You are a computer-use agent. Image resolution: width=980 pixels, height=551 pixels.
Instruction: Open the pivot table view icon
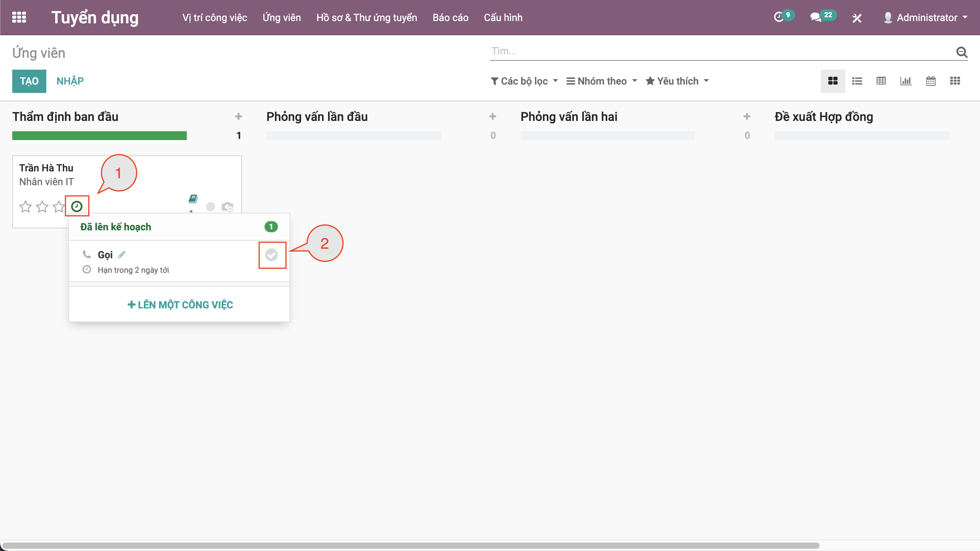[x=881, y=81]
